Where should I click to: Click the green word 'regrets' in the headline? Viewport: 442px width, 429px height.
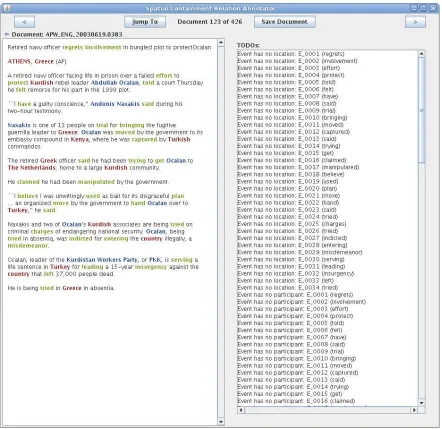pos(73,47)
